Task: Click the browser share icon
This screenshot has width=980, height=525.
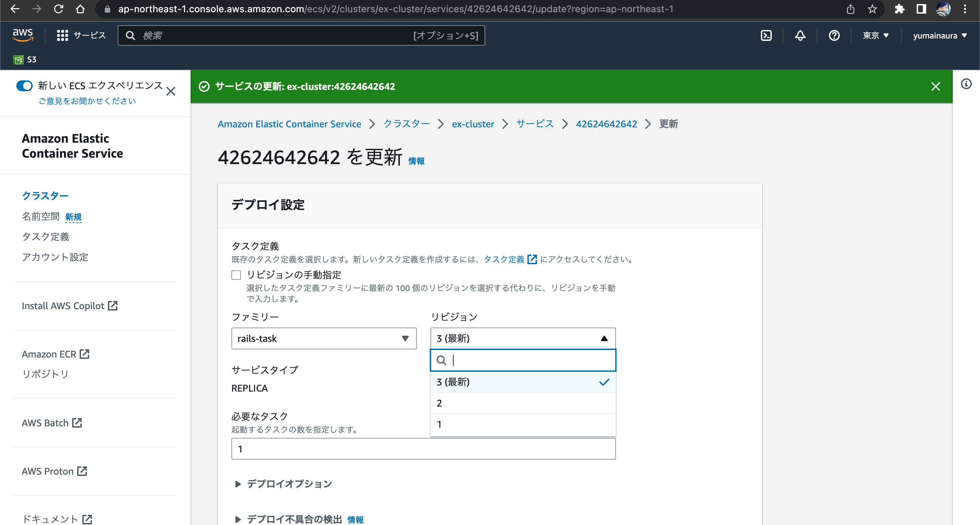Action: [x=851, y=9]
